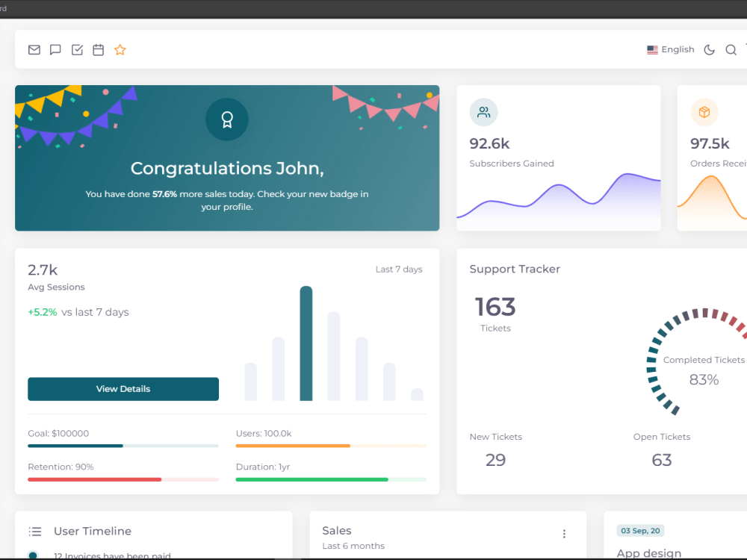Toggle the star bookmark in the toolbar
Image resolution: width=747 pixels, height=560 pixels.
(120, 49)
